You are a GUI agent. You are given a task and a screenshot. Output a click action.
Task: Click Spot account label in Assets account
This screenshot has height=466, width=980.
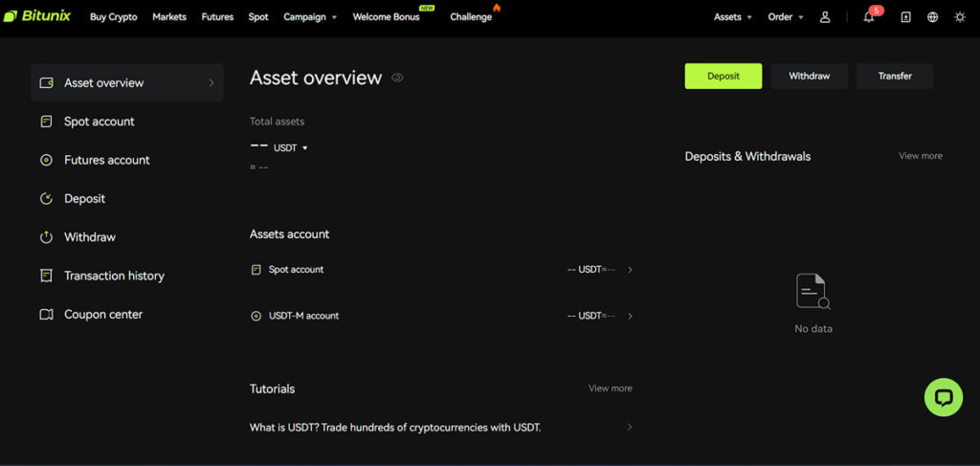coord(297,270)
